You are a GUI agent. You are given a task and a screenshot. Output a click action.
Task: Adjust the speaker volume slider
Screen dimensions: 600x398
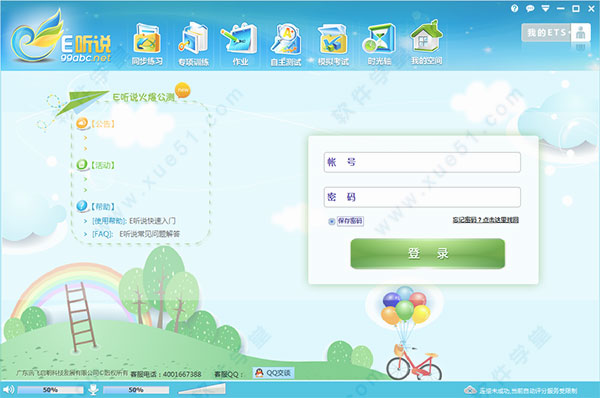[50, 390]
